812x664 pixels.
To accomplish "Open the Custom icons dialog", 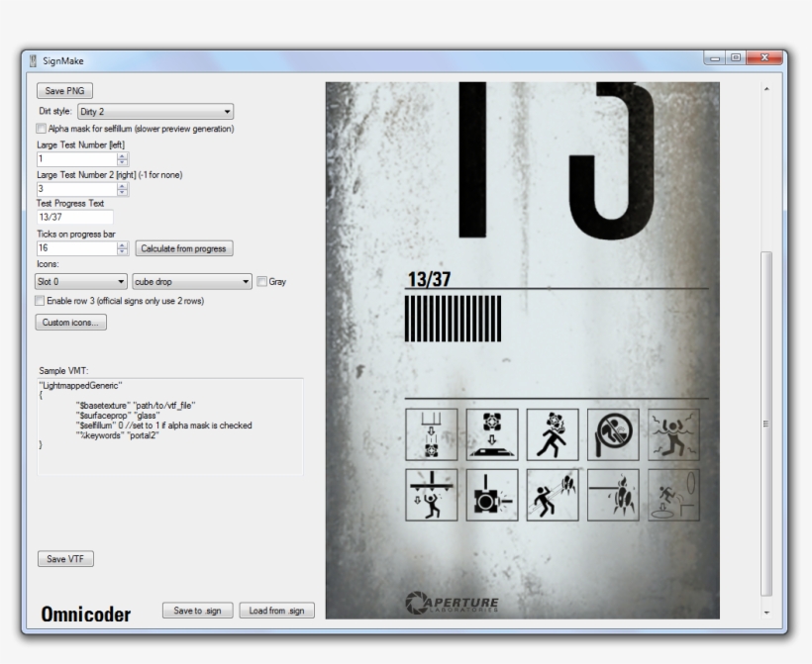I will [71, 323].
